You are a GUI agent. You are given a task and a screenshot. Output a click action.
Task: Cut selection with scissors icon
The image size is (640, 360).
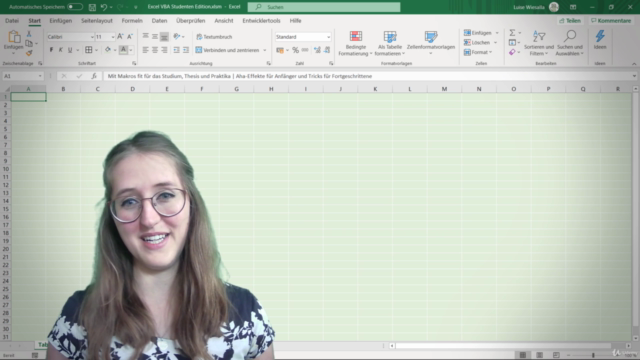click(29, 34)
